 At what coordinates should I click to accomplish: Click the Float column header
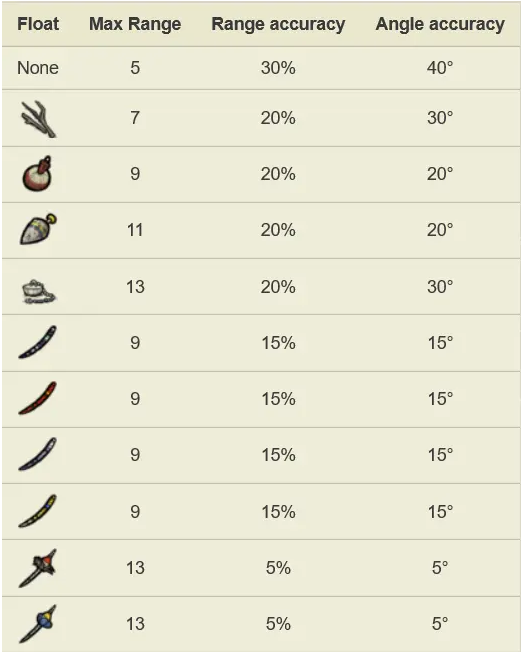38,24
